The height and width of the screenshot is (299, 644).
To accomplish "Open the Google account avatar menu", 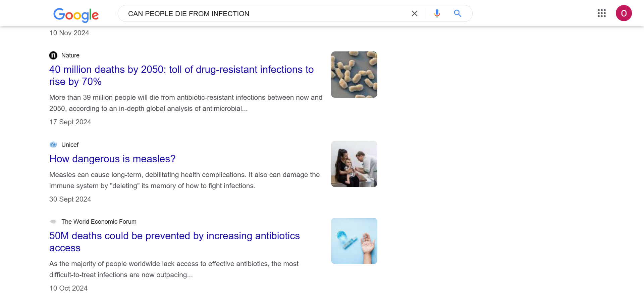I will (624, 13).
